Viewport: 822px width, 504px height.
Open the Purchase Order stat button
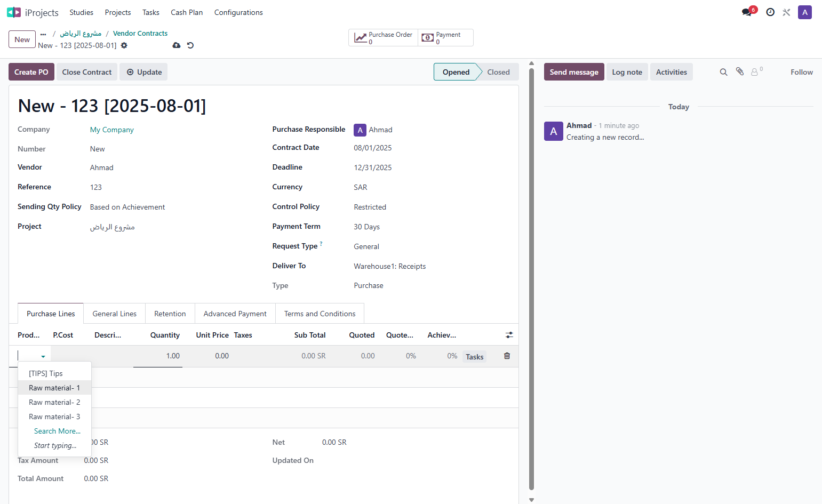point(384,38)
